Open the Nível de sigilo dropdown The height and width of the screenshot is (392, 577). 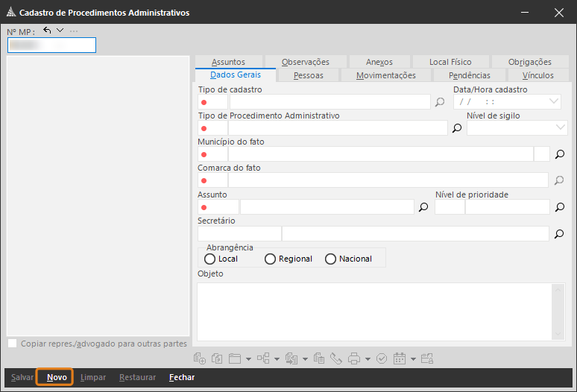(560, 127)
